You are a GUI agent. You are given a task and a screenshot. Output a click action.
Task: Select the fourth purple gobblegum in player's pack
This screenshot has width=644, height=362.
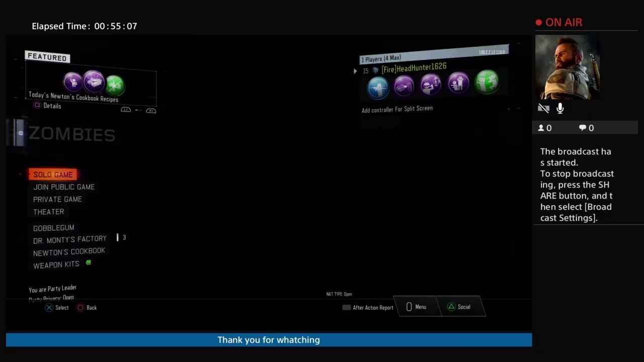click(458, 83)
